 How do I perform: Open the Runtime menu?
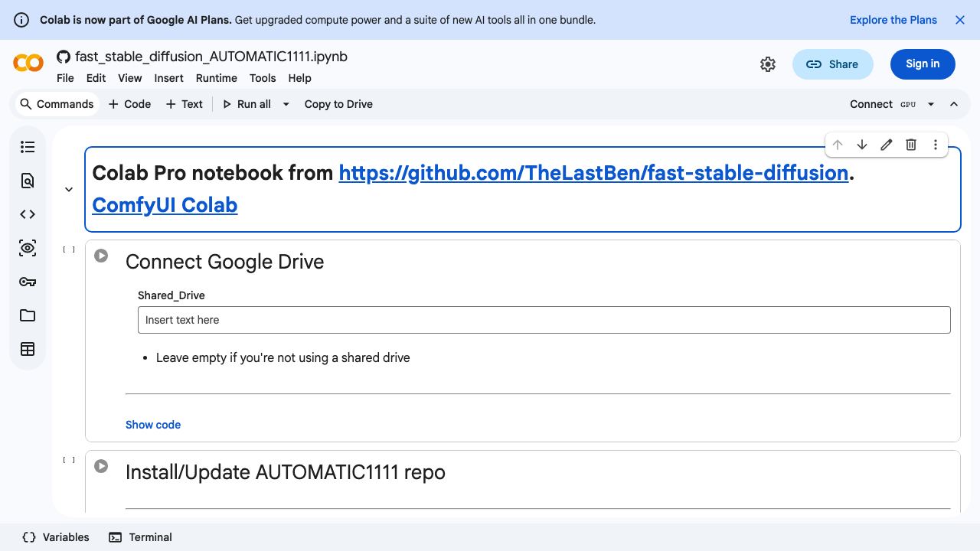216,78
